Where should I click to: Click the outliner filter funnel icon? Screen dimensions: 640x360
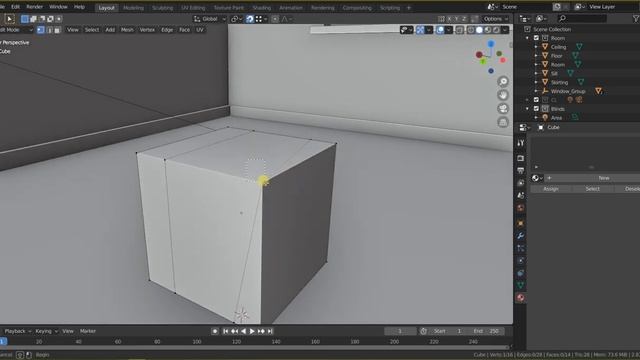pyautogui.click(x=636, y=18)
